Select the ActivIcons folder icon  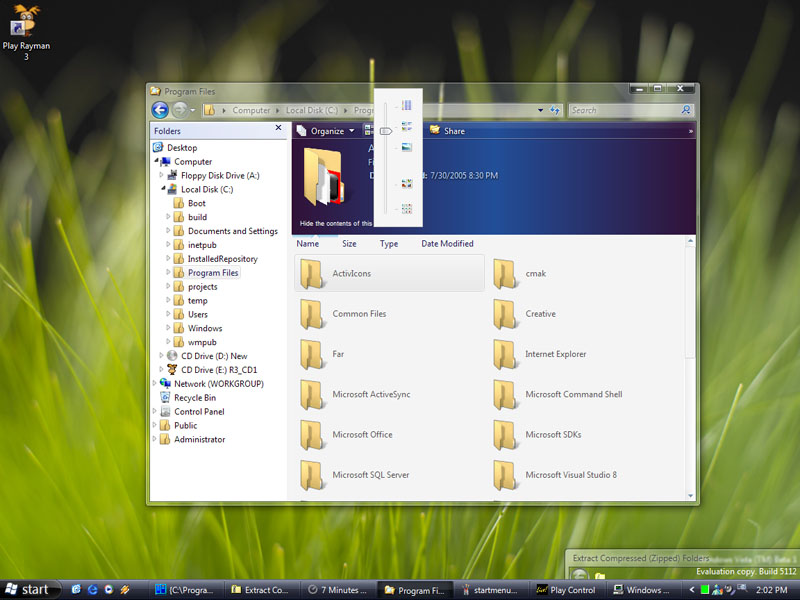312,273
